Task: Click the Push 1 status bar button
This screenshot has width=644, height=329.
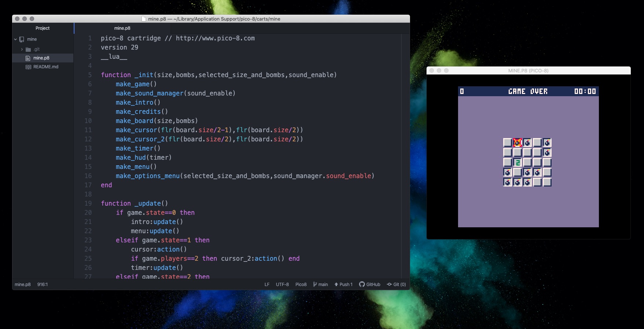Action: (x=343, y=284)
